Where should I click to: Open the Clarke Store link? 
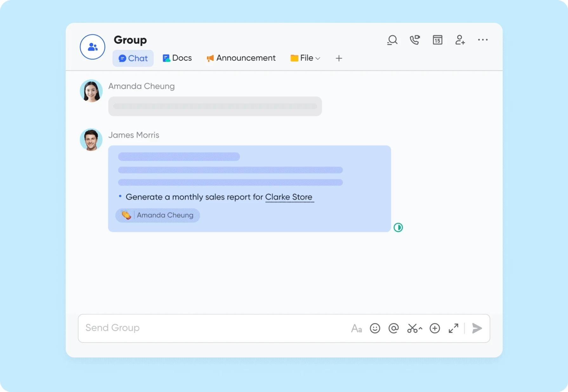pos(289,197)
